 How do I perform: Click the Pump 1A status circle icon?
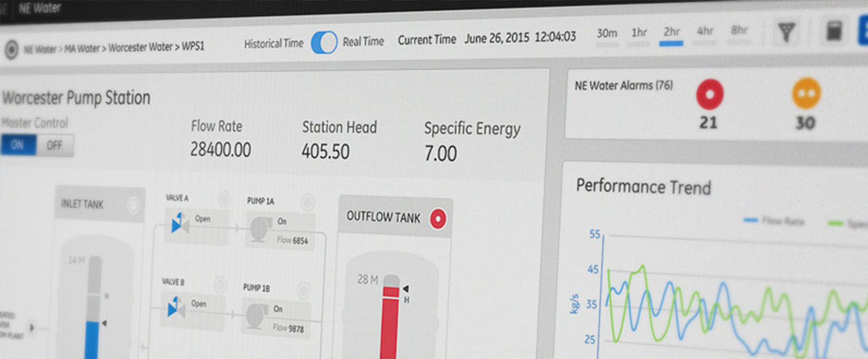[x=308, y=202]
